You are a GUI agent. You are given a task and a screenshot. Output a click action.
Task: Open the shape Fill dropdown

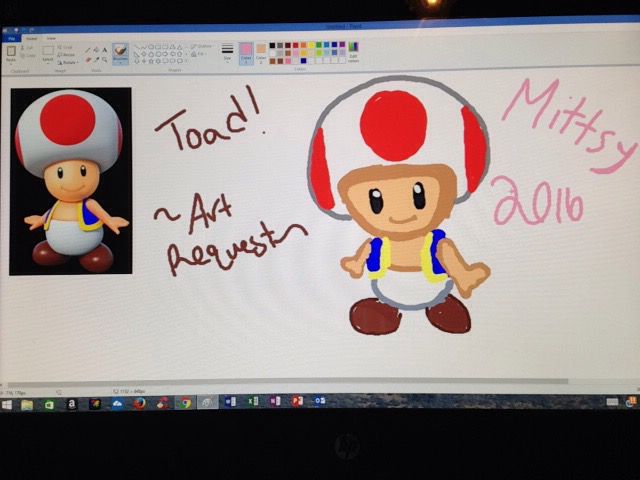pyautogui.click(x=198, y=54)
